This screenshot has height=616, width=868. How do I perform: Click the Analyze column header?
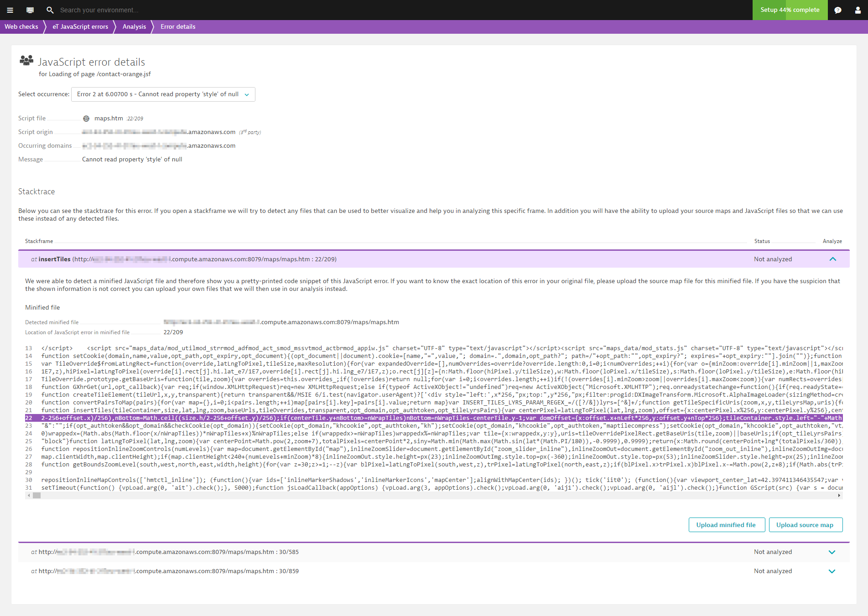(x=832, y=241)
